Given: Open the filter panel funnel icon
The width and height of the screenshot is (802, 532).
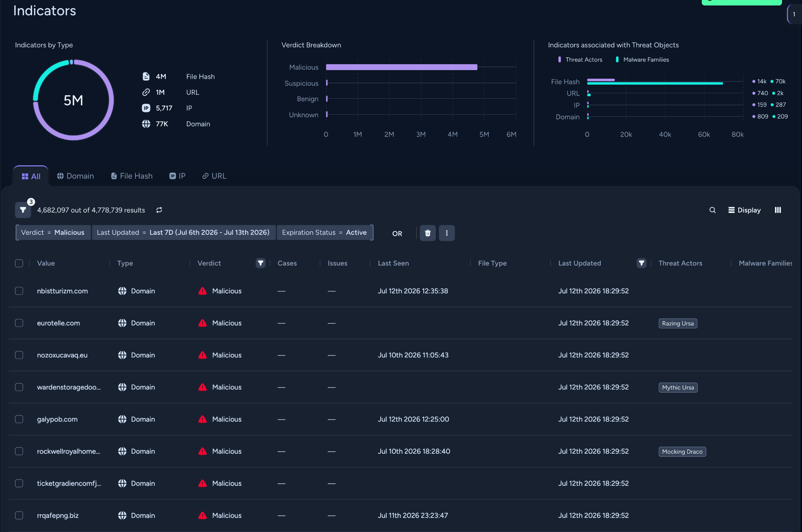Looking at the screenshot, I should pyautogui.click(x=23, y=210).
